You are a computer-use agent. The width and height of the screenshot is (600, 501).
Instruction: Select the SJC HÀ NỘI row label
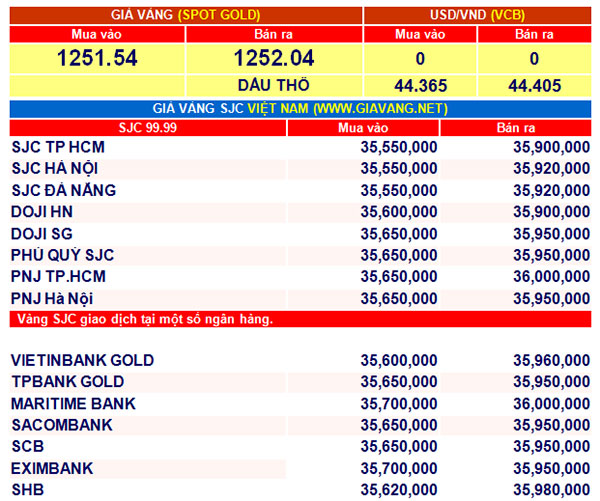point(56,168)
